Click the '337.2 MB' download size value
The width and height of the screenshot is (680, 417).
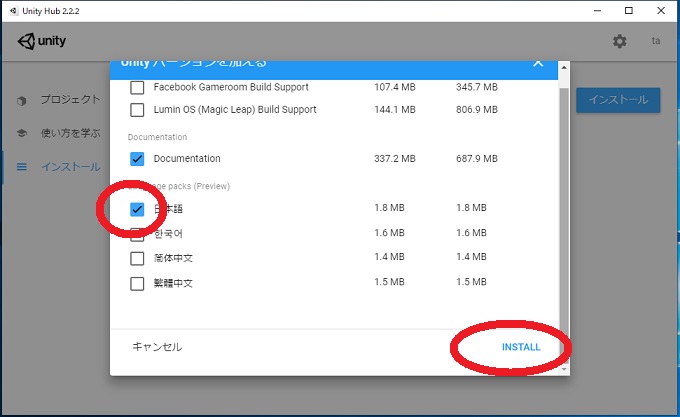point(395,159)
